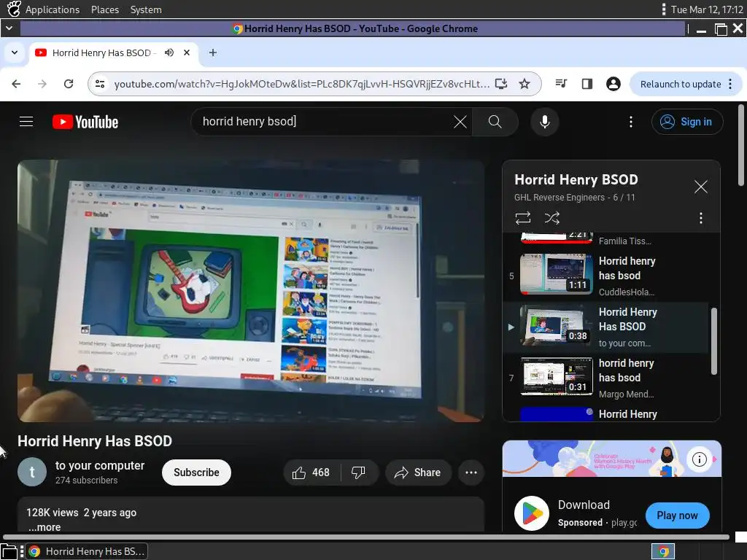Play playlist video 7 'horrid henry has bsod' 0:31
This screenshot has height=560, width=747.
pyautogui.click(x=606, y=378)
